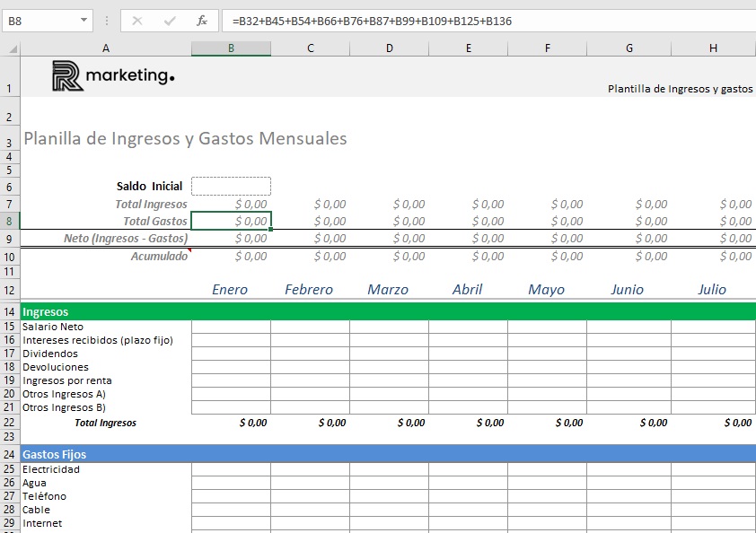
Task: Click inside the formula bar text
Action: [x=371, y=22]
